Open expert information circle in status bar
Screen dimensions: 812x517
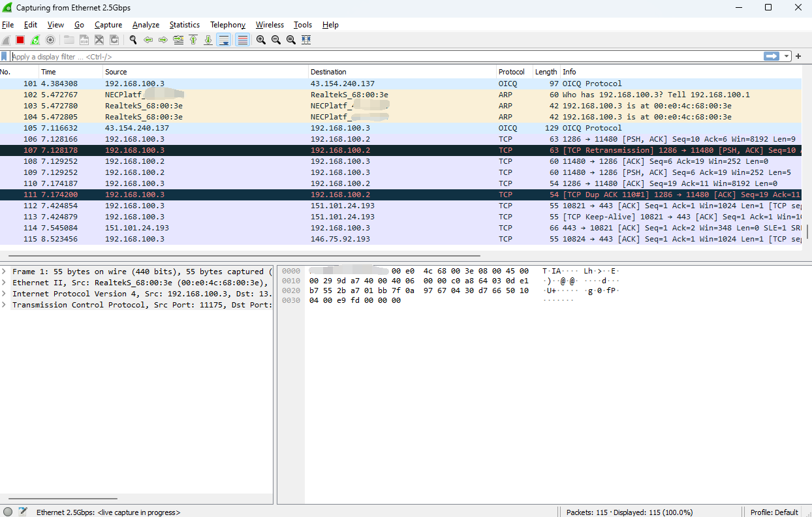point(8,512)
